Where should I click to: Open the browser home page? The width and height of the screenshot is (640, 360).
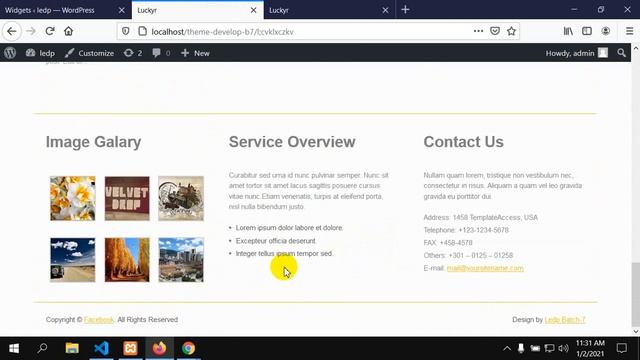[x=68, y=31]
